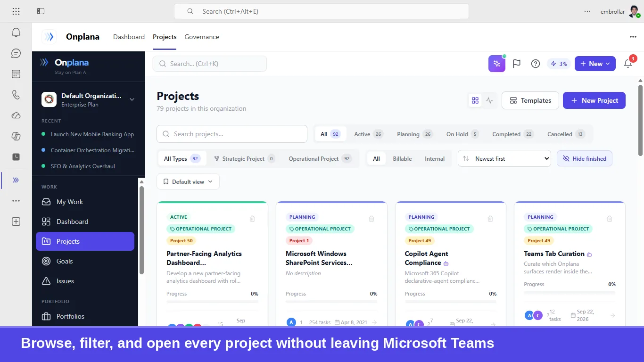
Task: Select the Internal filter
Action: point(435,159)
